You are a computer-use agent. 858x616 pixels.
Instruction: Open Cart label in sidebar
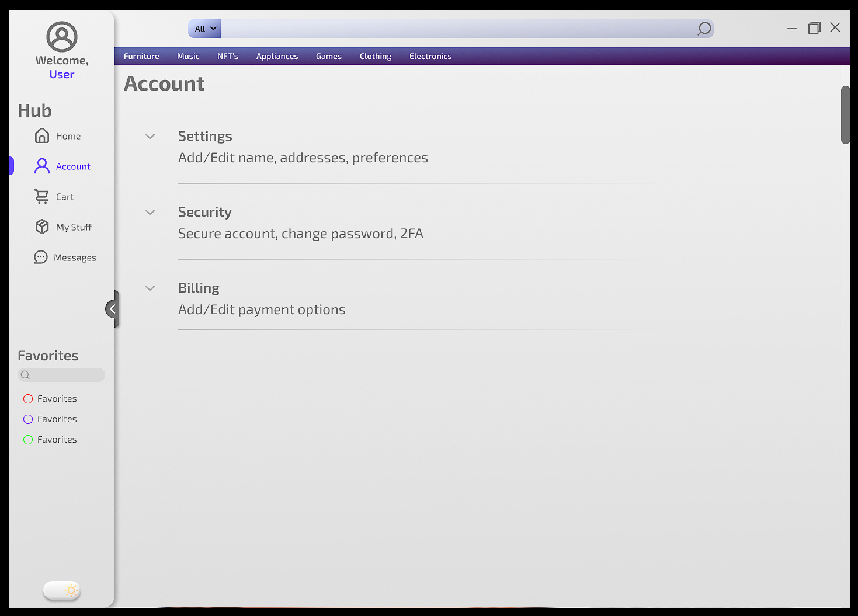[x=65, y=197]
